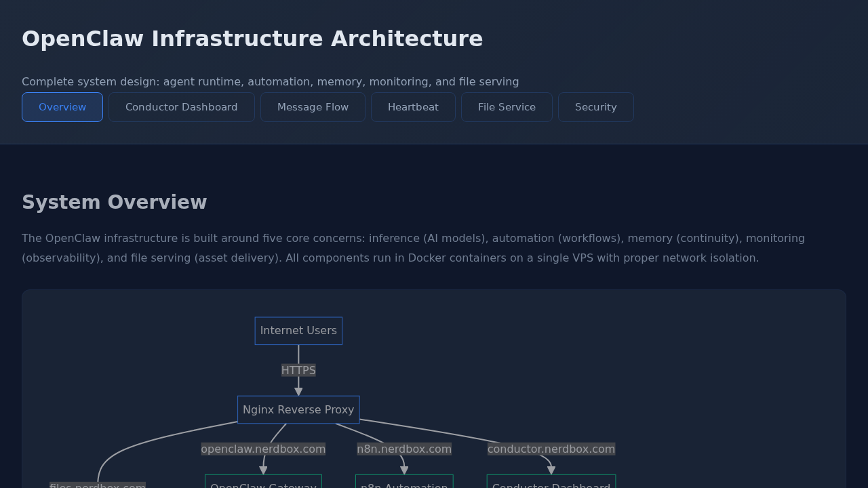This screenshot has height=488, width=868.
Task: Click the openclaw.nerdbox.com edge label
Action: point(263,449)
